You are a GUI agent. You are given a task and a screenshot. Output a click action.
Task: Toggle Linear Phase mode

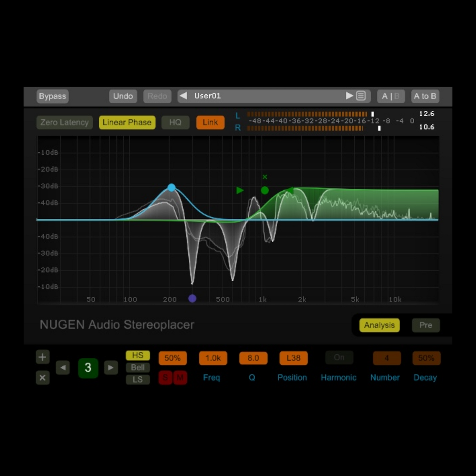coord(127,123)
